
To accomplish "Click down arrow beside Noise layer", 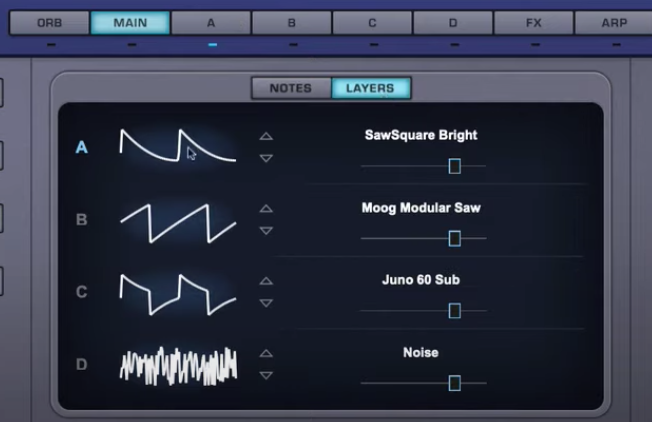I will (x=266, y=375).
